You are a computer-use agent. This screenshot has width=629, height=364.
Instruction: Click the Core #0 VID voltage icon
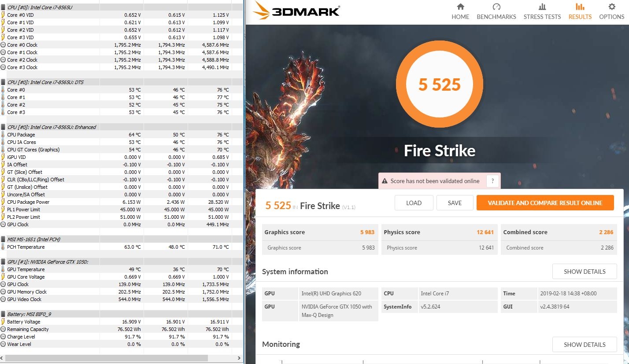click(x=4, y=15)
